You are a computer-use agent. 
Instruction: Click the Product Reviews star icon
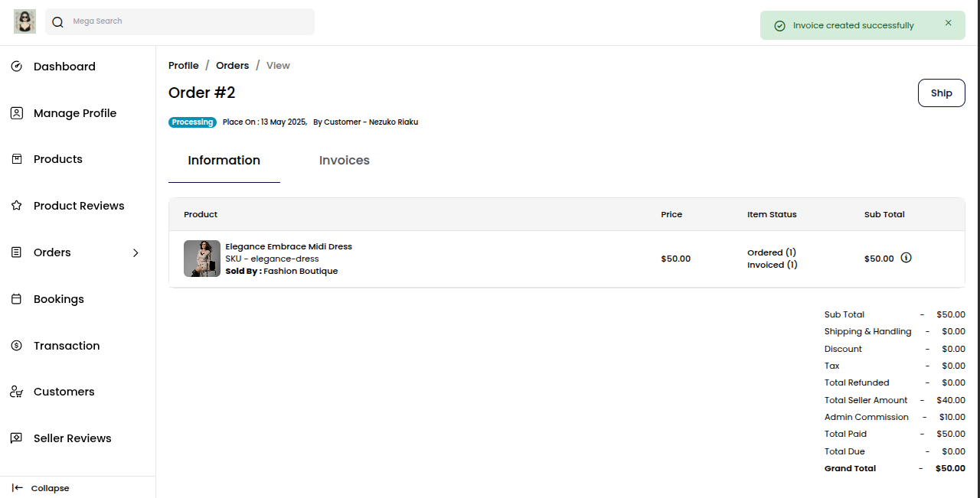click(16, 206)
